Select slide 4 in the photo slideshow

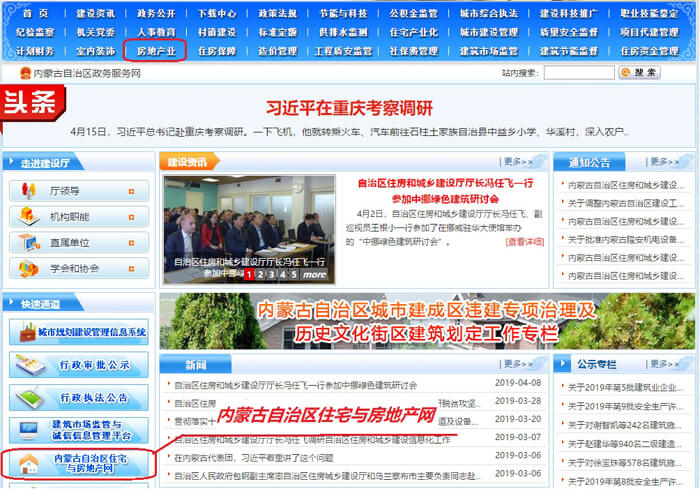pyautogui.click(x=283, y=275)
